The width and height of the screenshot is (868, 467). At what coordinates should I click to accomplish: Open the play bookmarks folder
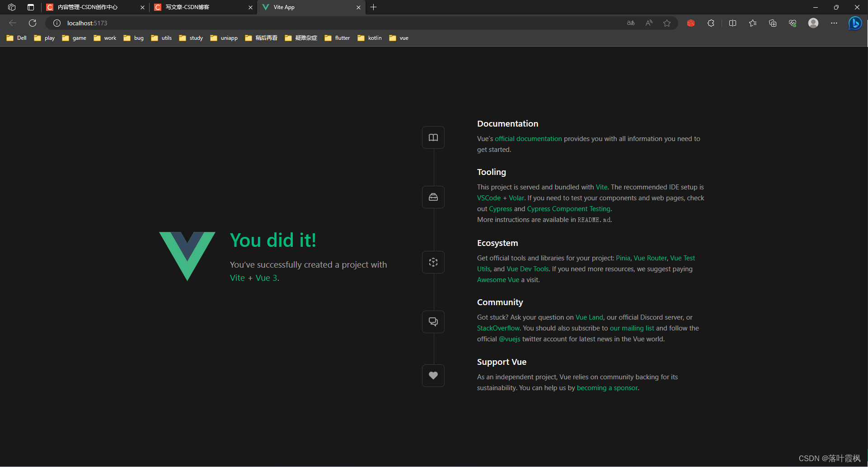(44, 38)
